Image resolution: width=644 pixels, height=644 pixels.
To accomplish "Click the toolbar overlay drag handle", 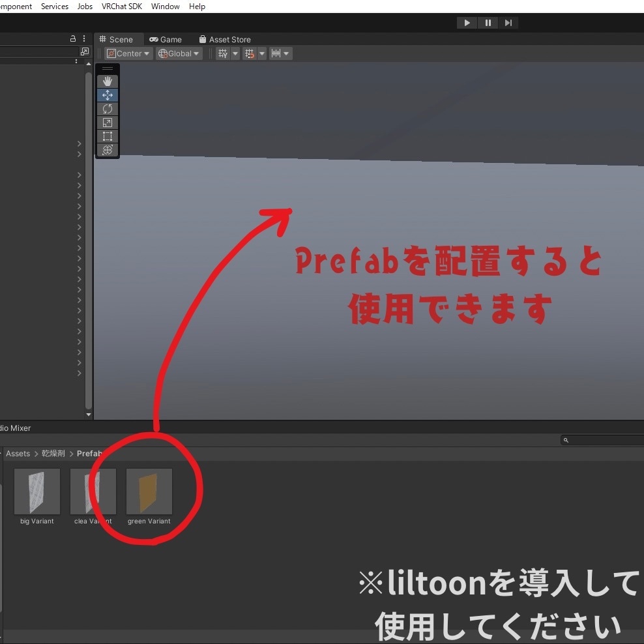I will [x=108, y=68].
